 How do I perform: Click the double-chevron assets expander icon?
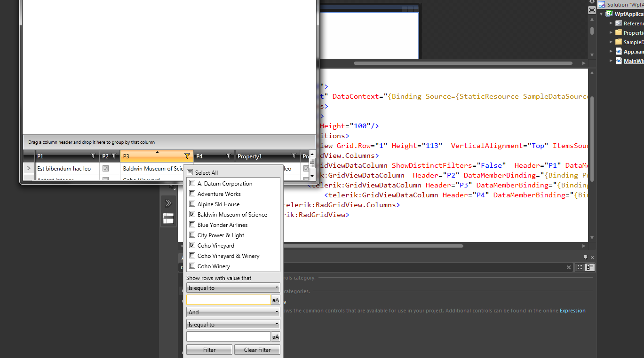pyautogui.click(x=168, y=203)
